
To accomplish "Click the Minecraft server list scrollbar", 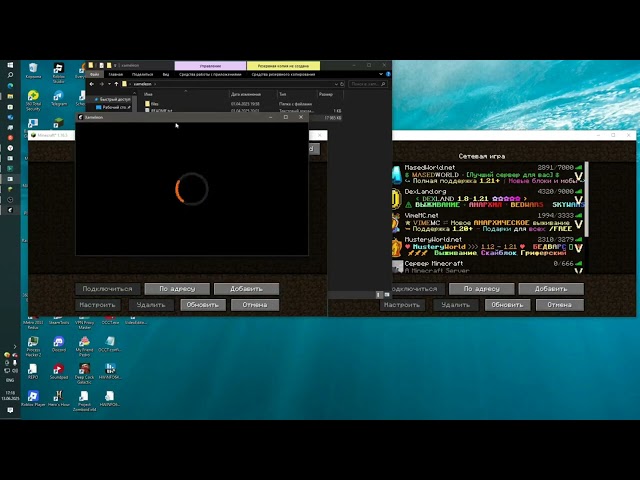I will pos(587,199).
